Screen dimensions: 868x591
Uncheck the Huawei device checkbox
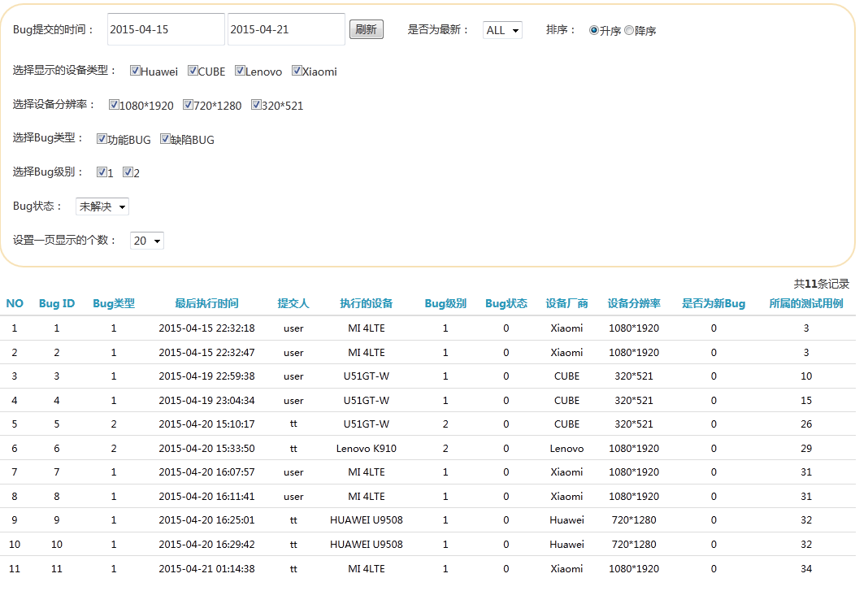pos(135,71)
